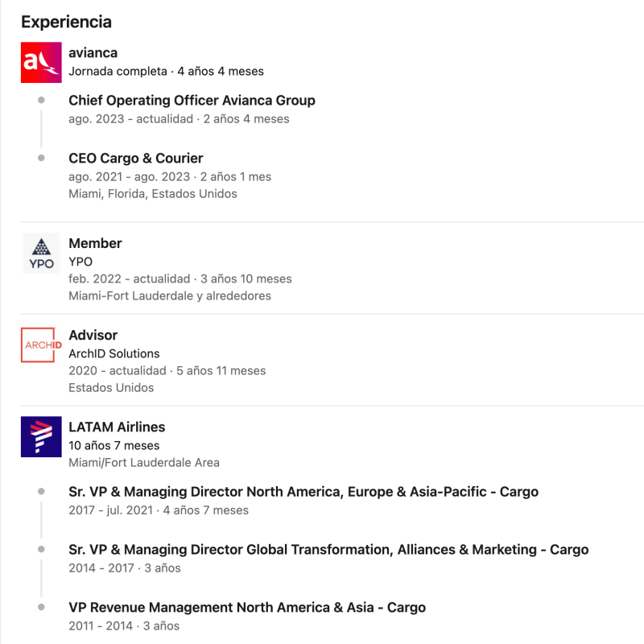Click the Experiencia section heading
Image resolution: width=644 pixels, height=644 pixels.
pyautogui.click(x=66, y=22)
